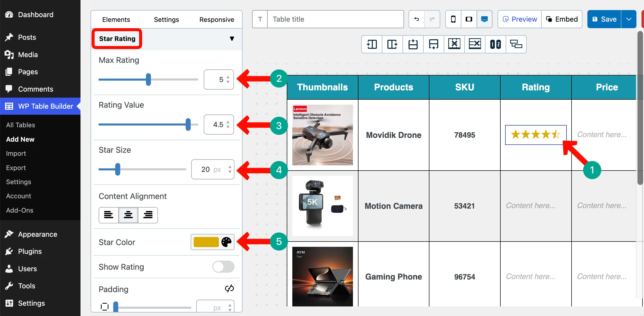Click the undo arrow icon

pyautogui.click(x=416, y=19)
